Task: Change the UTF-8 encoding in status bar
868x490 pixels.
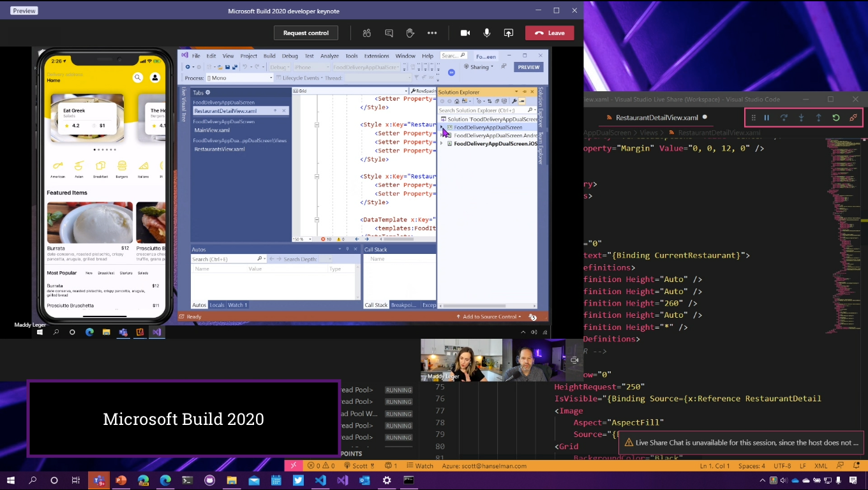Action: click(782, 466)
